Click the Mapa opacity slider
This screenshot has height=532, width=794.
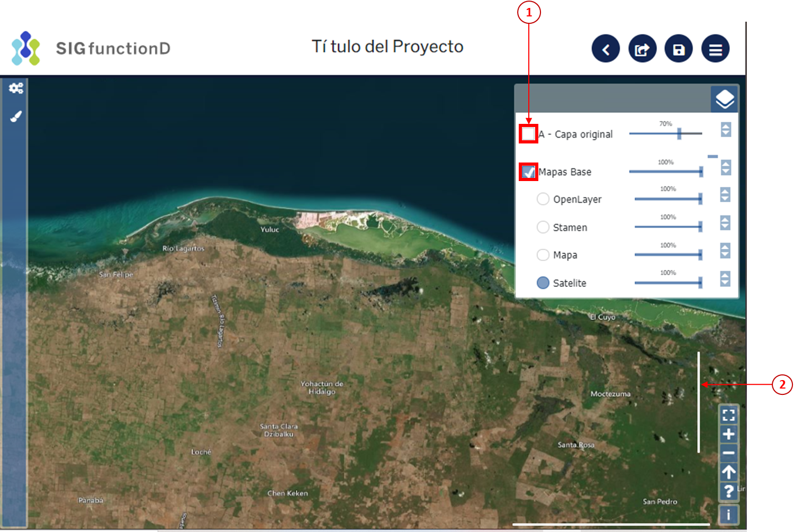669,255
